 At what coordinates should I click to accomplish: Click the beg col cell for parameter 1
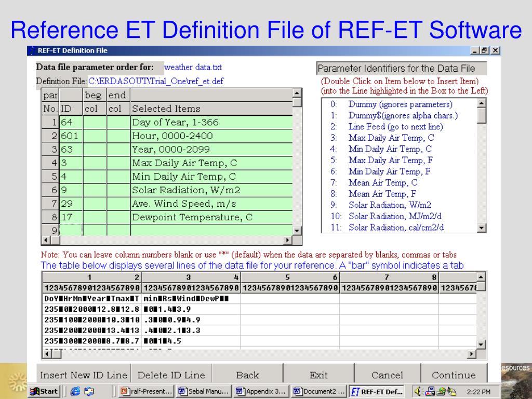(x=95, y=122)
